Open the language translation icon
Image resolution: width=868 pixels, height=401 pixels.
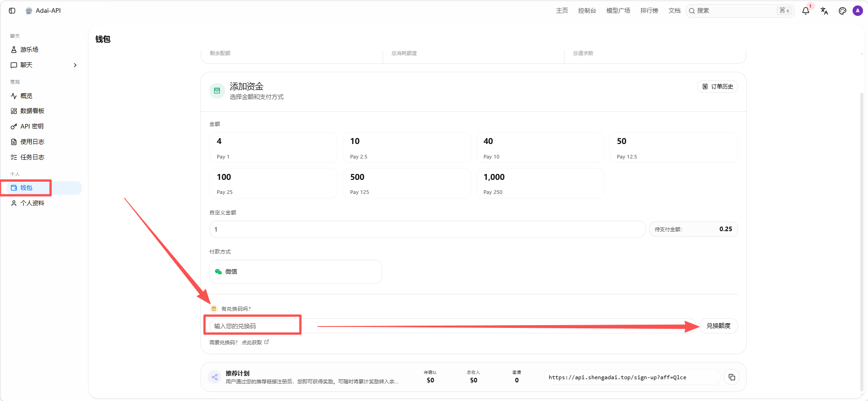click(x=824, y=11)
